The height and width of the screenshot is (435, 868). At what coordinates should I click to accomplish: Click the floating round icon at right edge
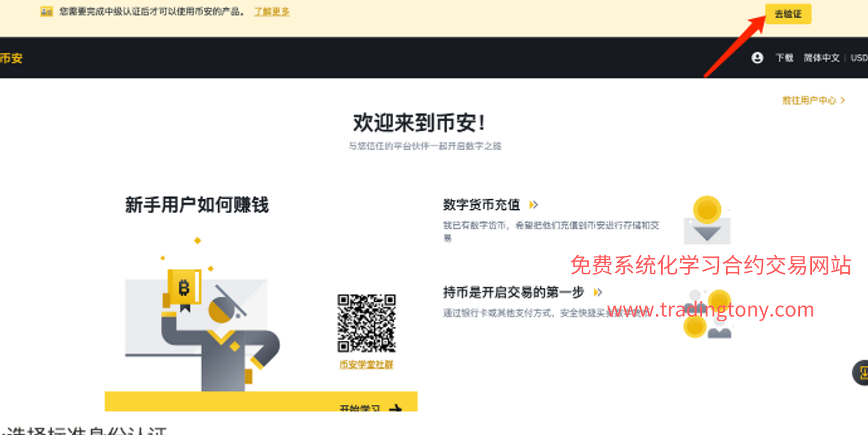[x=860, y=373]
